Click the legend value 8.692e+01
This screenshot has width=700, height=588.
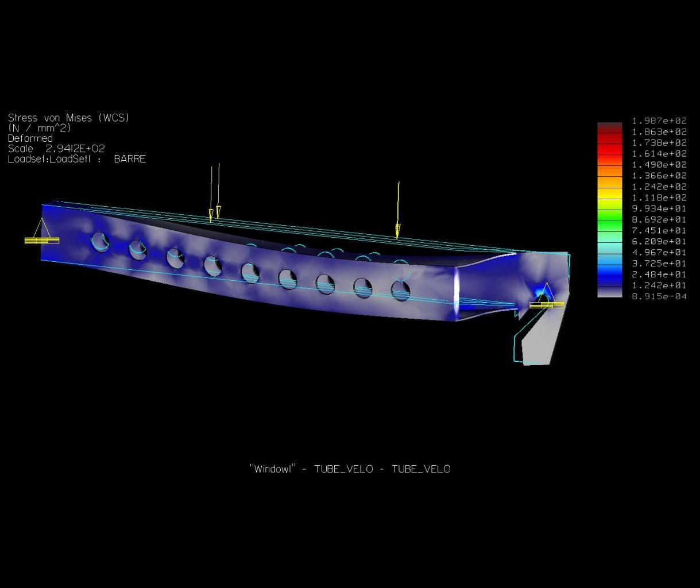point(659,219)
